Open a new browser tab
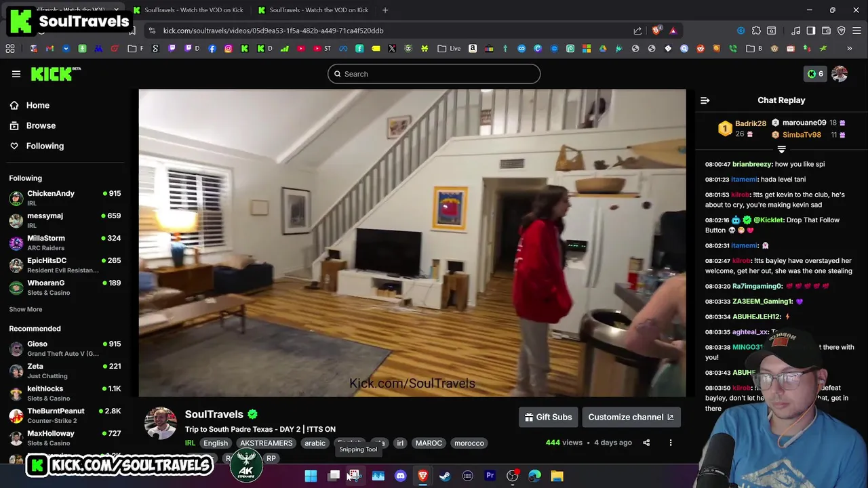 [x=385, y=10]
